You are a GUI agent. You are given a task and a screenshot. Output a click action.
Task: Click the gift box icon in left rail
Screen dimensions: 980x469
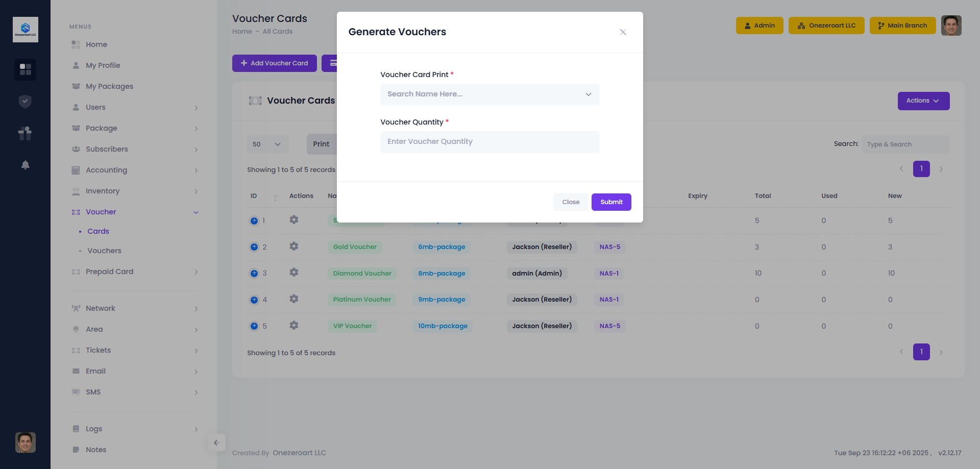click(x=25, y=133)
